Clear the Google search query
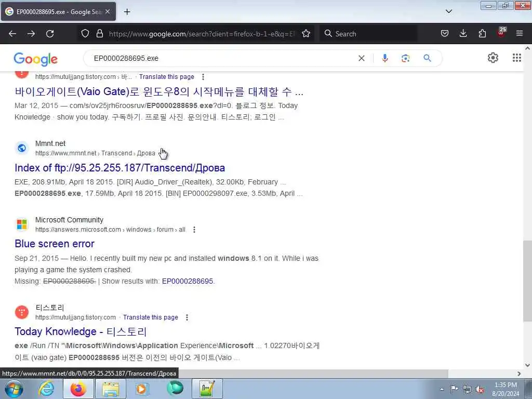The image size is (532, 399). click(362, 58)
